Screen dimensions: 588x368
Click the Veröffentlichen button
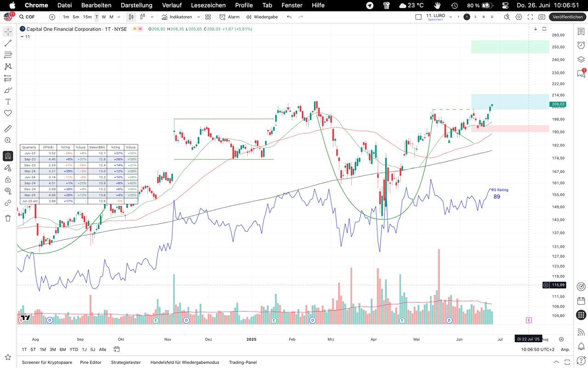click(567, 17)
